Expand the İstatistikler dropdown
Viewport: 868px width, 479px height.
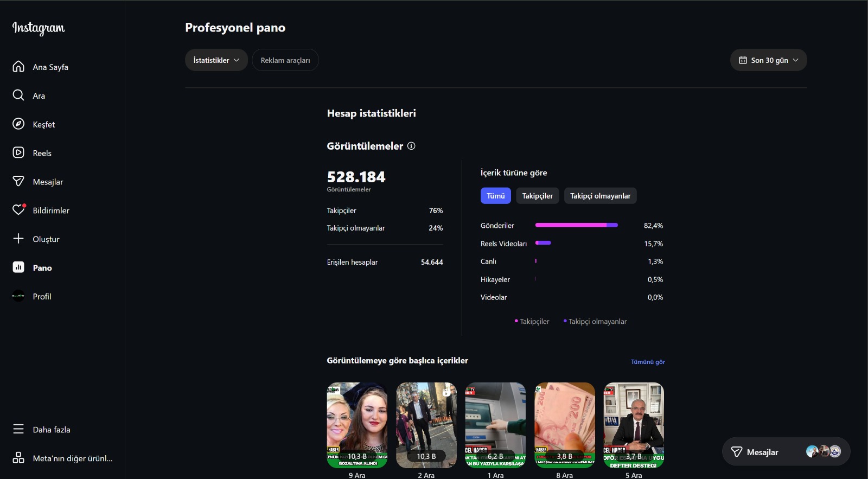point(216,60)
